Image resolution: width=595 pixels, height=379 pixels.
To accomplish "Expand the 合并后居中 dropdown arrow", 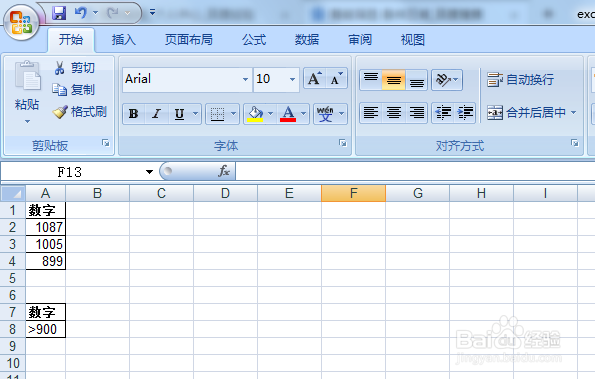I will (573, 113).
